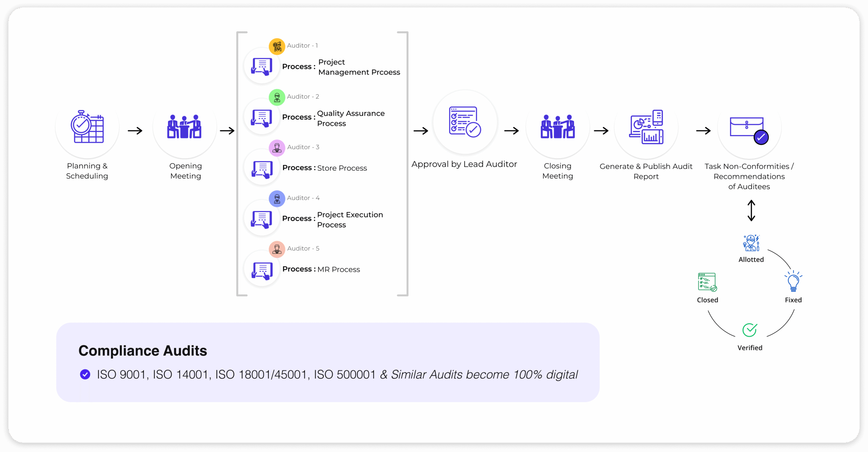The height and width of the screenshot is (452, 868).
Task: Select the MR Process tablet icon
Action: point(262,270)
